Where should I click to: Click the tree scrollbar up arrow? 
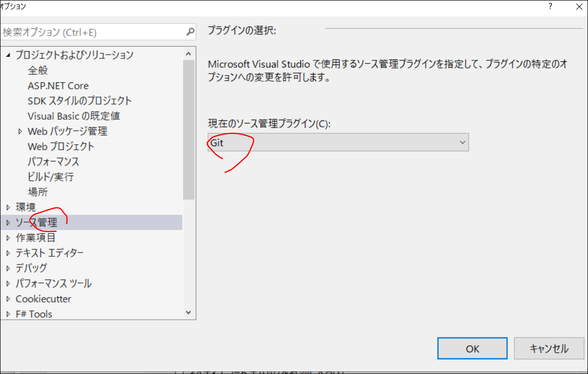pos(189,54)
